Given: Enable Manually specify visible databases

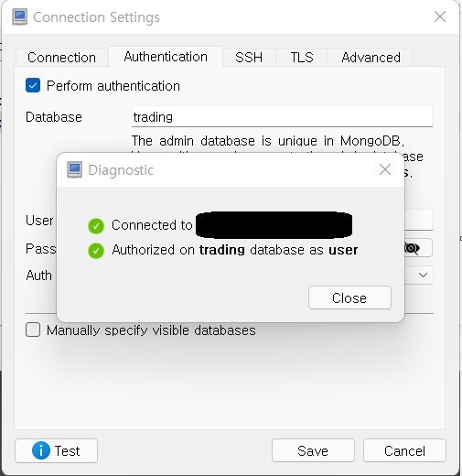Looking at the screenshot, I should coord(33,330).
